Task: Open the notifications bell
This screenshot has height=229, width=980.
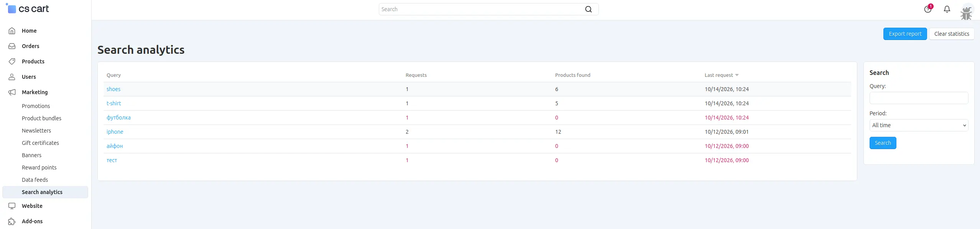Action: (x=947, y=9)
